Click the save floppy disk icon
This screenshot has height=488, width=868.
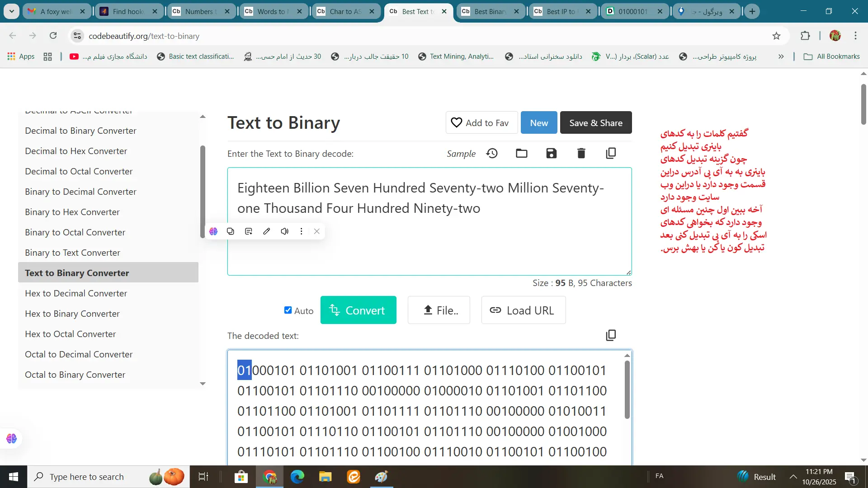(x=551, y=154)
